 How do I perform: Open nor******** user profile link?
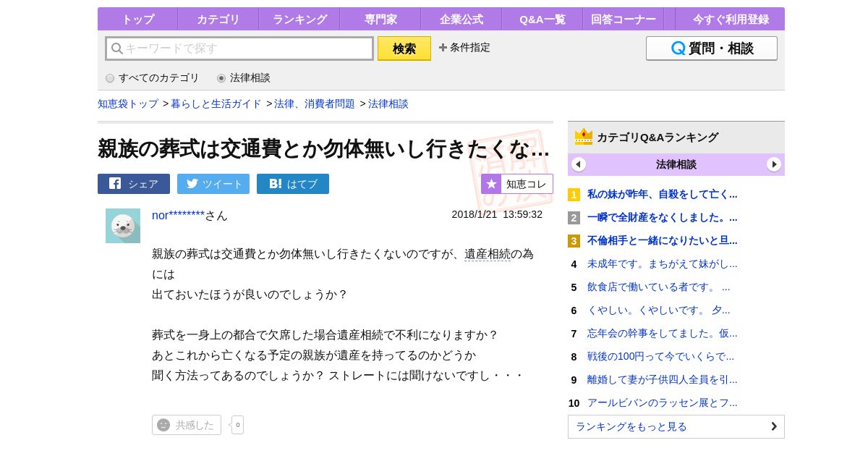pyautogui.click(x=179, y=215)
